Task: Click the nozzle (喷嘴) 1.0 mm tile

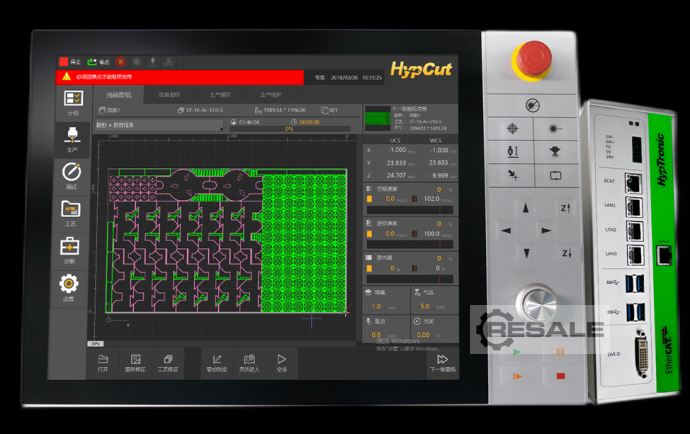Action: point(386,299)
